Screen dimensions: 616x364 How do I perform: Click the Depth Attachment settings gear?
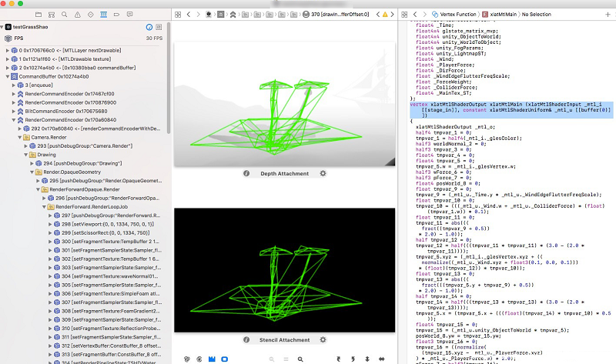323,174
